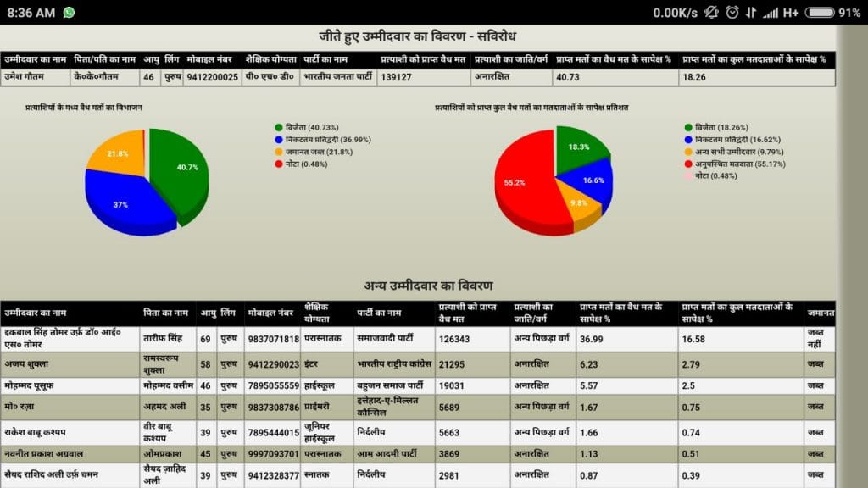The width and height of the screenshot is (868, 488).
Task: Tap the silent mode bell icon
Action: pyautogui.click(x=711, y=13)
